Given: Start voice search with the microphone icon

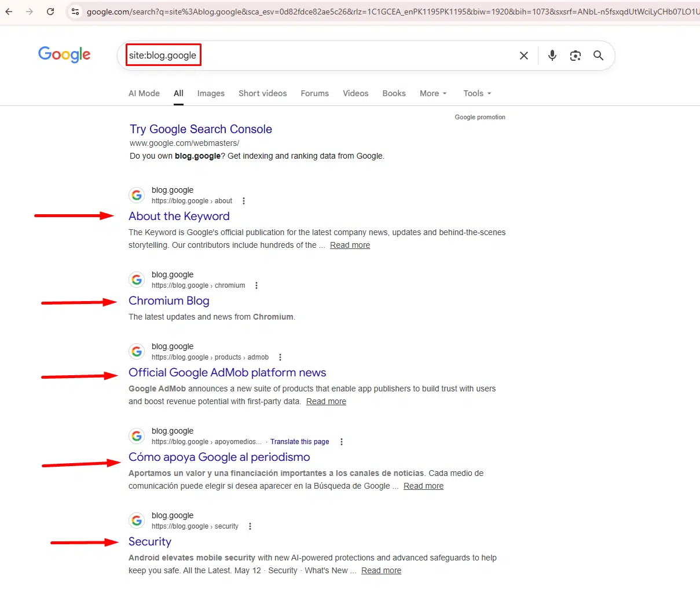Looking at the screenshot, I should pos(552,56).
